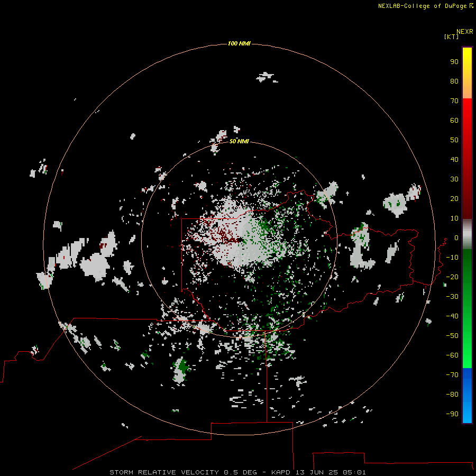This screenshot has height=476, width=476.
Task: Click the 20 knot scale label
Action: coord(454,198)
